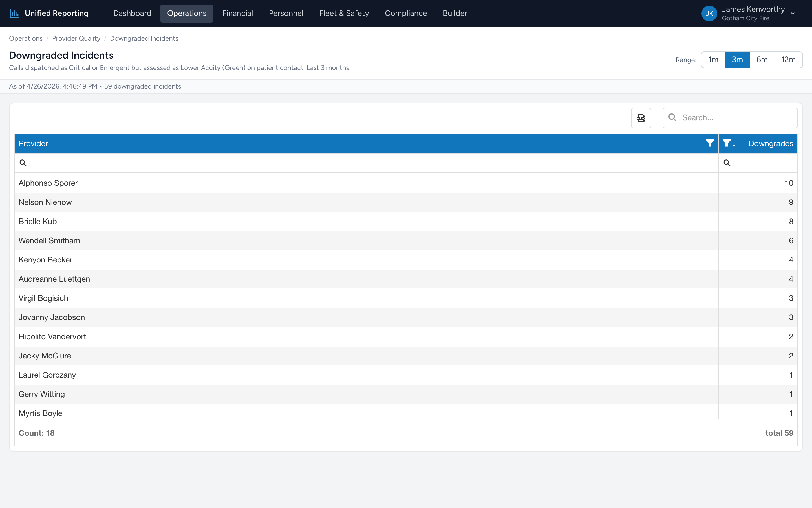Select the Kenyon Becker row
The width and height of the screenshot is (812, 508).
406,260
